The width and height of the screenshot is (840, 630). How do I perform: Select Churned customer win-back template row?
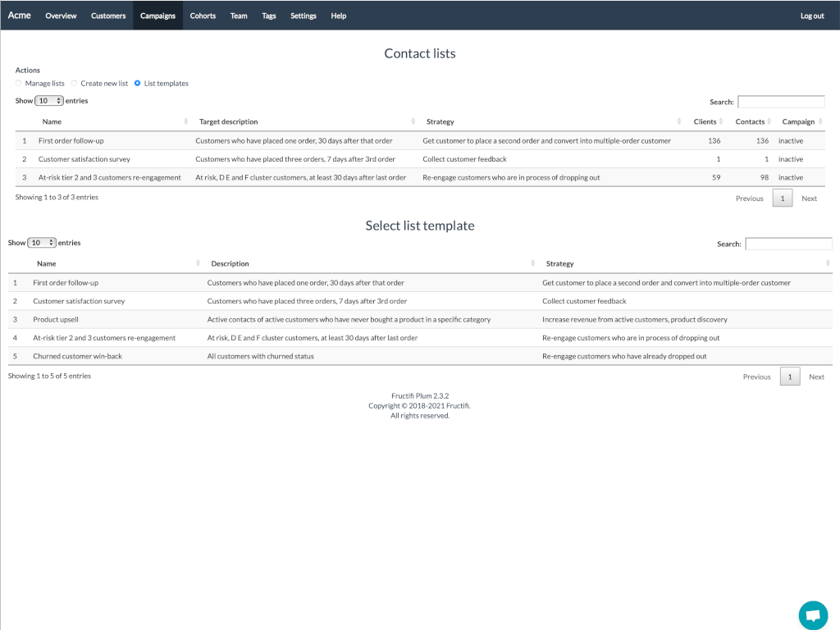point(78,356)
